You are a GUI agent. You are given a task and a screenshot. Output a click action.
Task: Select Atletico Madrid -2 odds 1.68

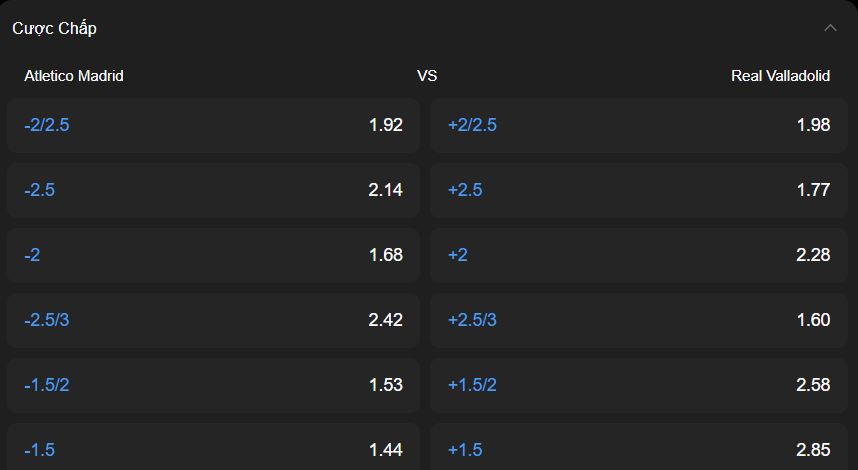[x=213, y=255]
